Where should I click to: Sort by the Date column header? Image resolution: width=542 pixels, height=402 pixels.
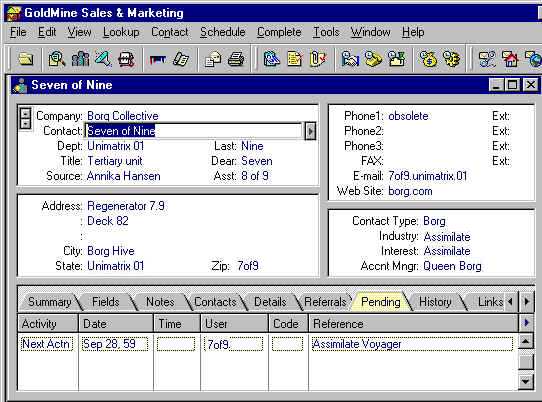(116, 324)
